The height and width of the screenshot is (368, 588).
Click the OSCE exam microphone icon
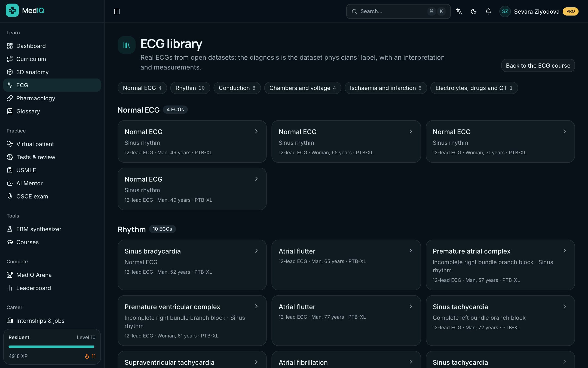[x=10, y=196]
